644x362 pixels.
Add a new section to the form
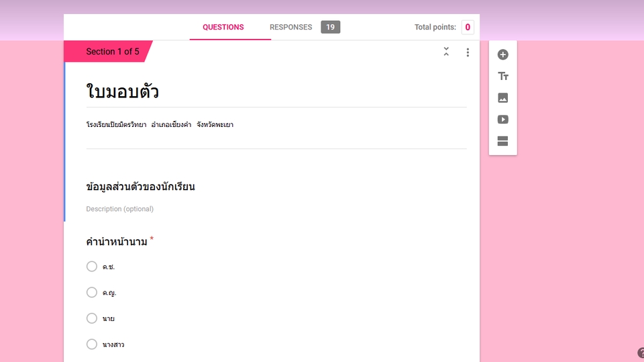pos(502,141)
